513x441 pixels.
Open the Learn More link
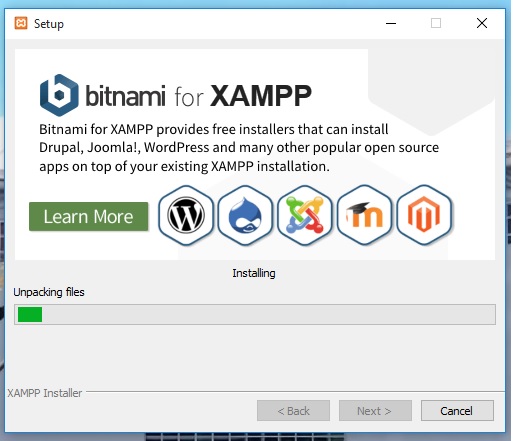(89, 217)
